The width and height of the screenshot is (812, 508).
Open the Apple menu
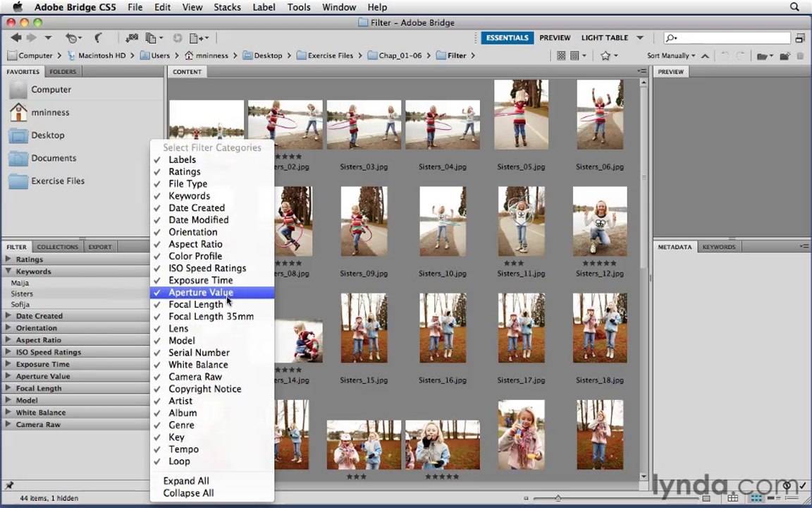point(17,7)
